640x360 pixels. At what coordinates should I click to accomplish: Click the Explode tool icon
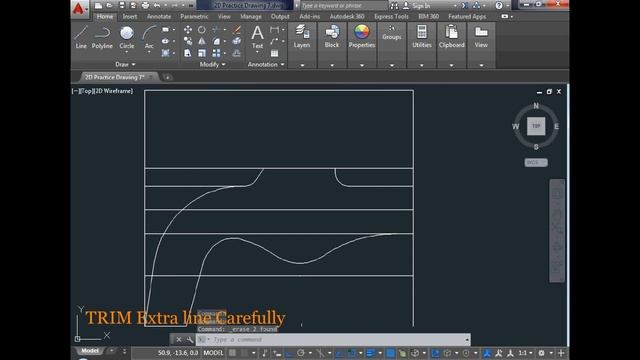(x=236, y=41)
